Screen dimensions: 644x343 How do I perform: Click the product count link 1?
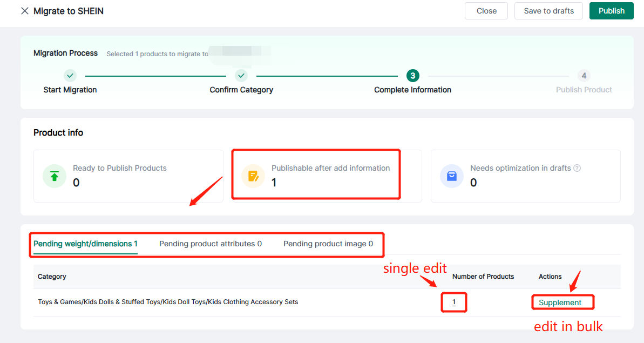[453, 302]
